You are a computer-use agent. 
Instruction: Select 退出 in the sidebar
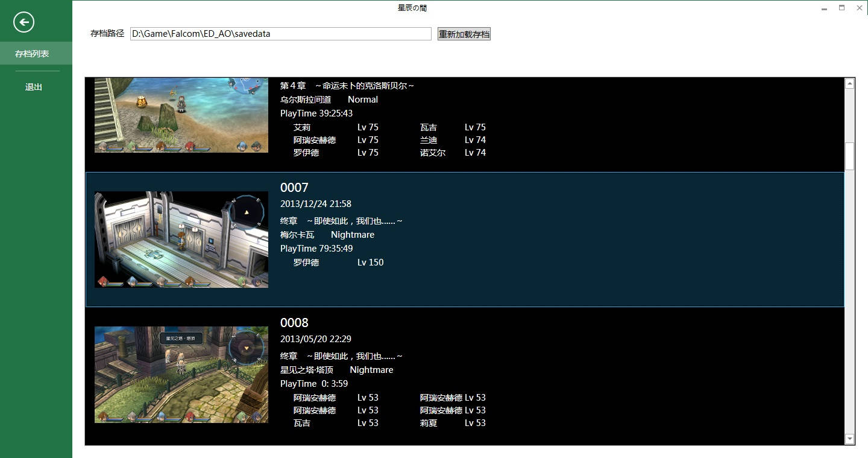coord(34,87)
